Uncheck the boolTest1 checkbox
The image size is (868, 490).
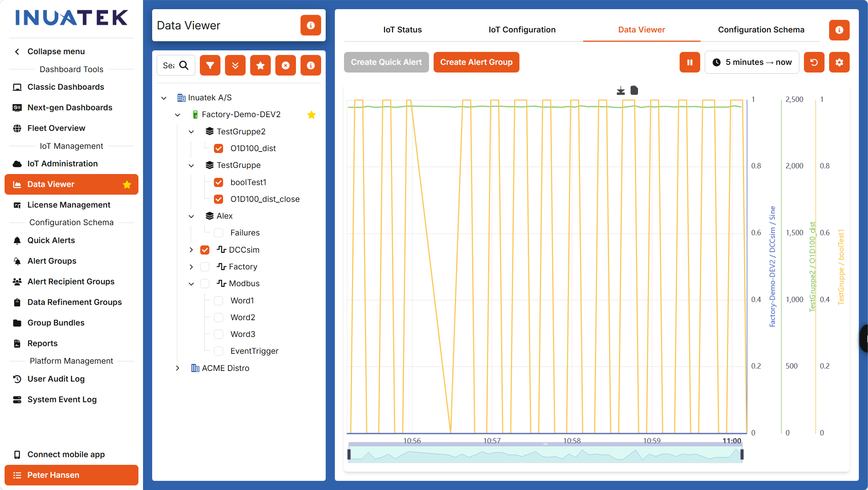pos(219,182)
